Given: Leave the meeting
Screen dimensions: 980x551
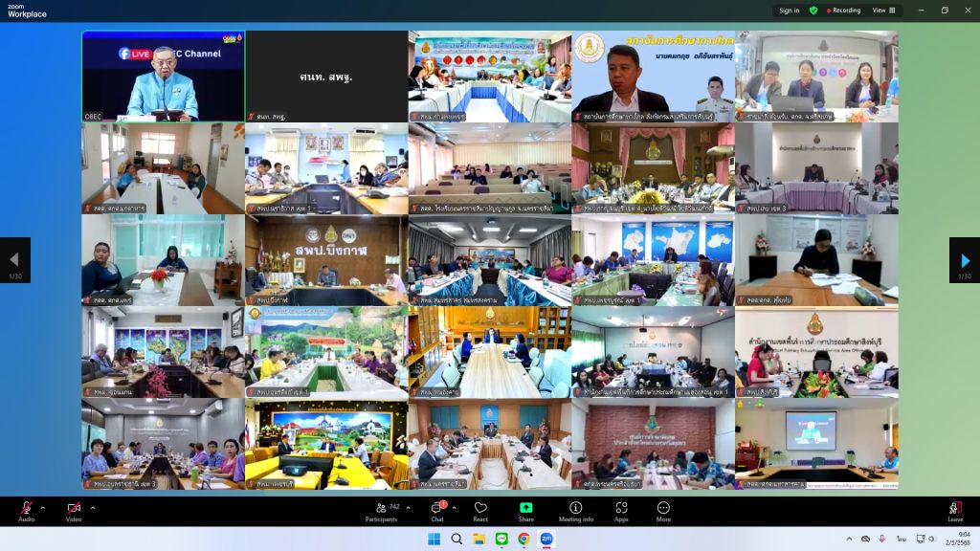Looking at the screenshot, I should 955,511.
